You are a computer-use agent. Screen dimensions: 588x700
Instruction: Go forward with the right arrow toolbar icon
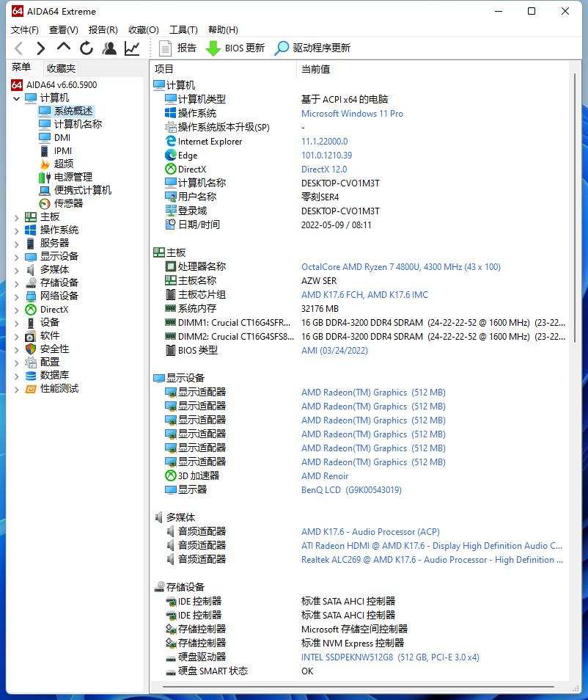click(40, 48)
